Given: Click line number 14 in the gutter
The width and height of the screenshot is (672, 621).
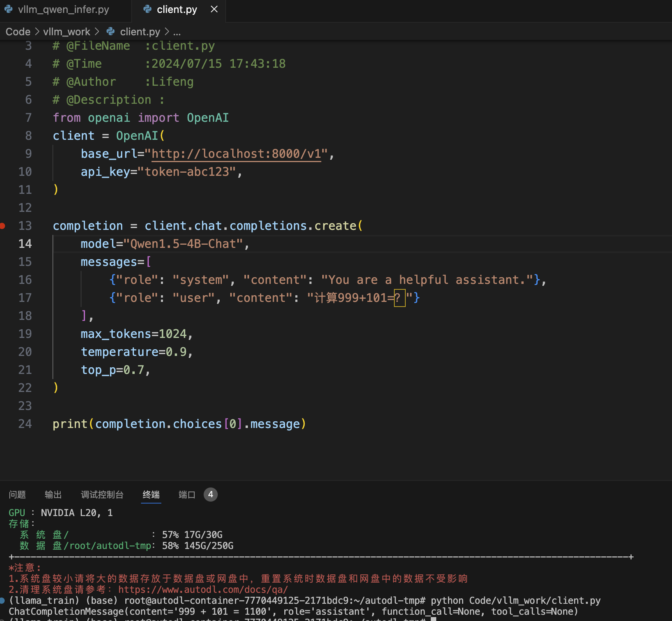Looking at the screenshot, I should [x=25, y=244].
